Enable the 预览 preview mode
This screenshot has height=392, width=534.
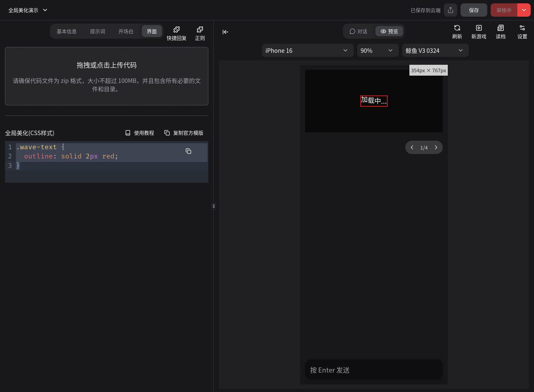(389, 31)
